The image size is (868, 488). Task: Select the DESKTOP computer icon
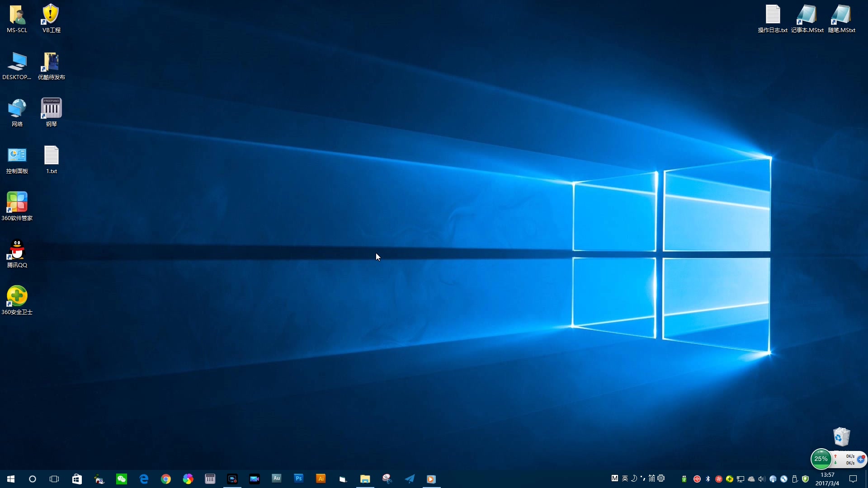pyautogui.click(x=17, y=66)
